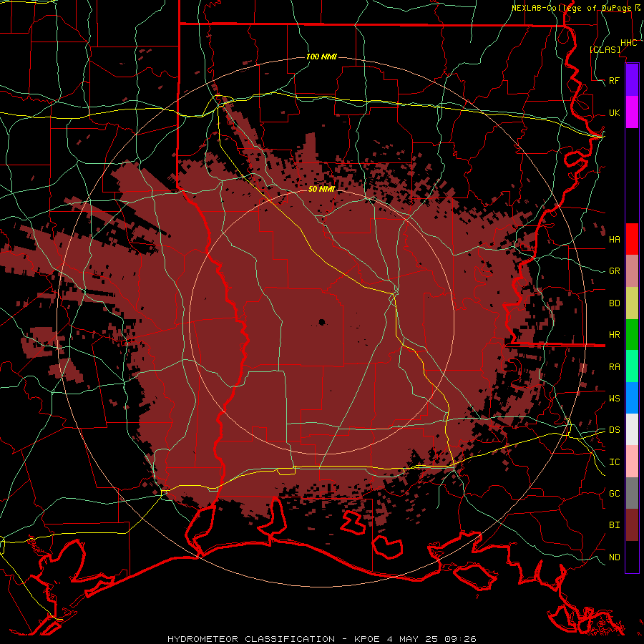This screenshot has height=644, width=644.
Task: Click the HR green color swatch
Action: click(x=632, y=335)
